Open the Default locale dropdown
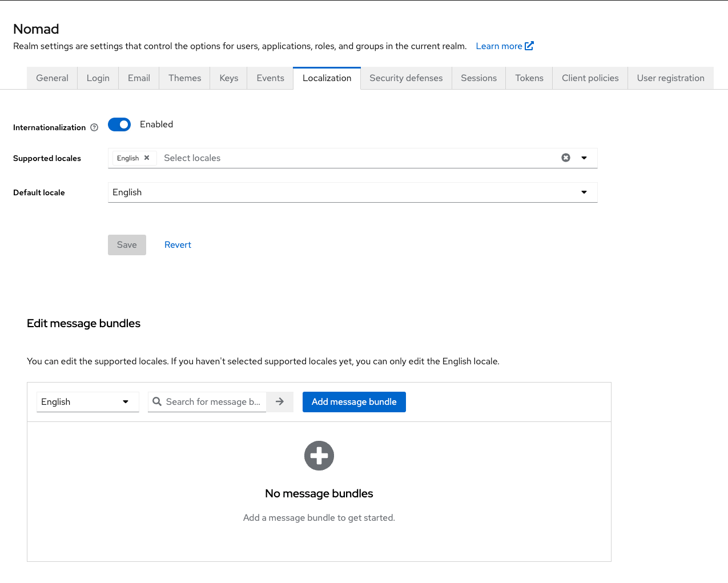 pos(352,192)
